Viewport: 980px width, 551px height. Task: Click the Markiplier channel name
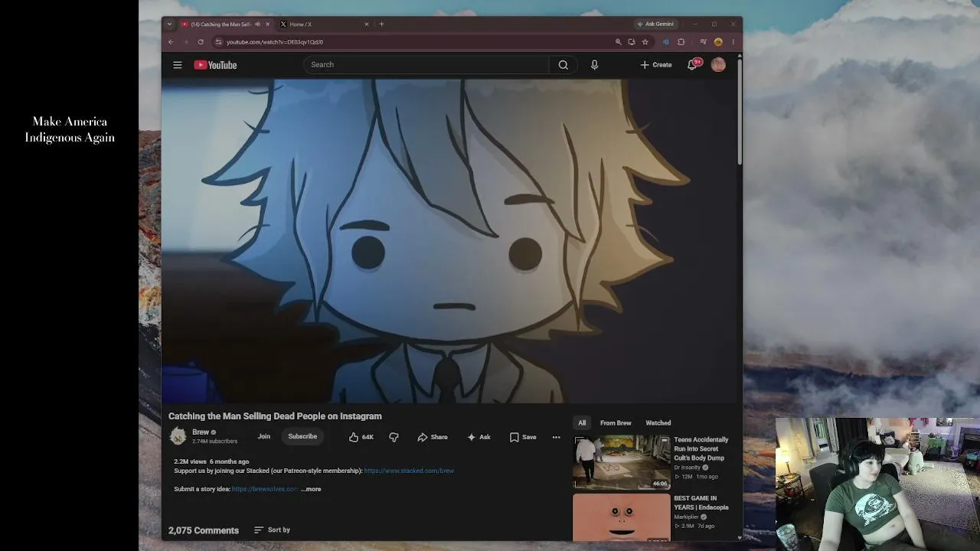click(x=687, y=517)
